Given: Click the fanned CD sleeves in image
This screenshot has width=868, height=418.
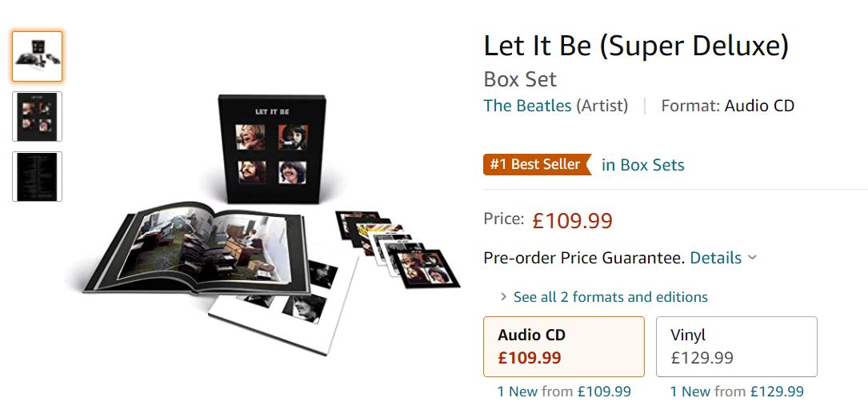Looking at the screenshot, I should (x=397, y=248).
